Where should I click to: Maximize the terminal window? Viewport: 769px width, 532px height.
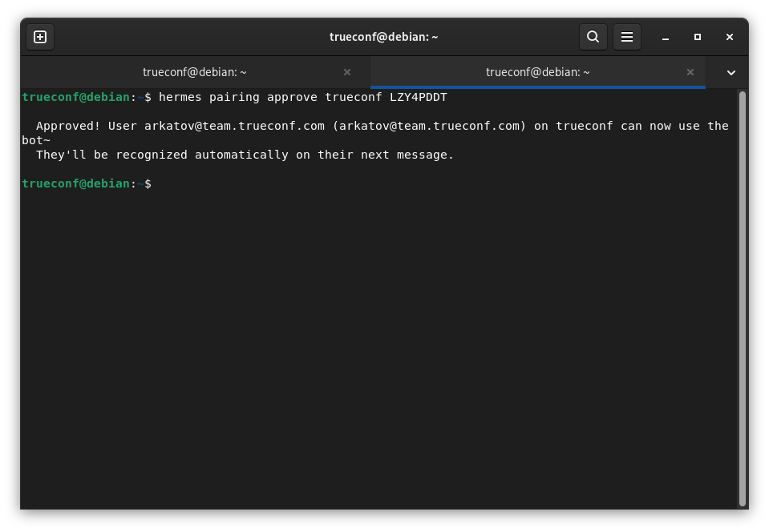point(698,37)
